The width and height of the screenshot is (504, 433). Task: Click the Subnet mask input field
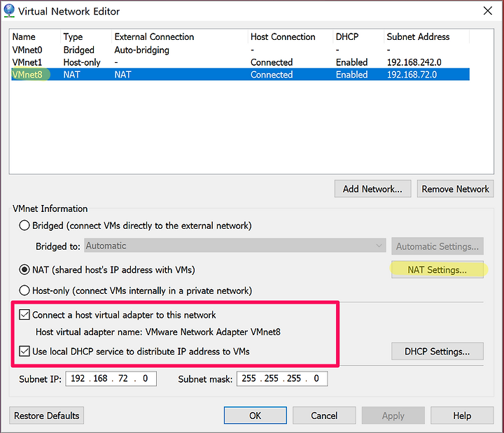282,378
